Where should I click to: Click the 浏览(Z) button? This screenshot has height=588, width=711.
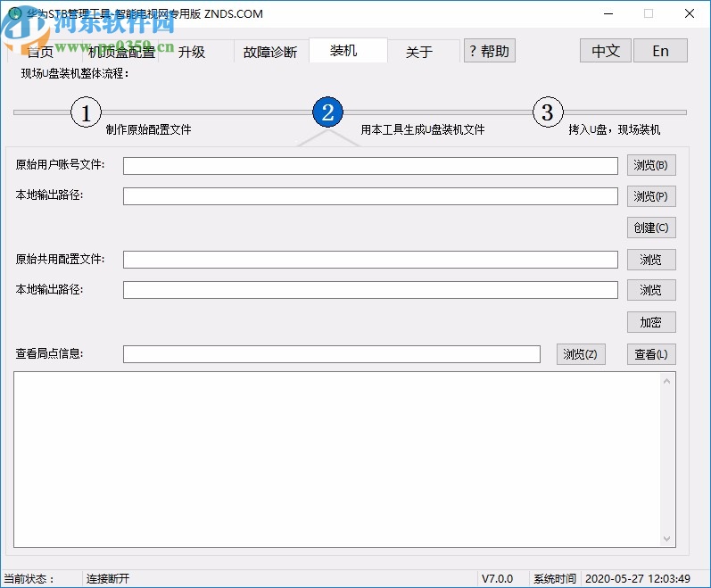pyautogui.click(x=581, y=354)
